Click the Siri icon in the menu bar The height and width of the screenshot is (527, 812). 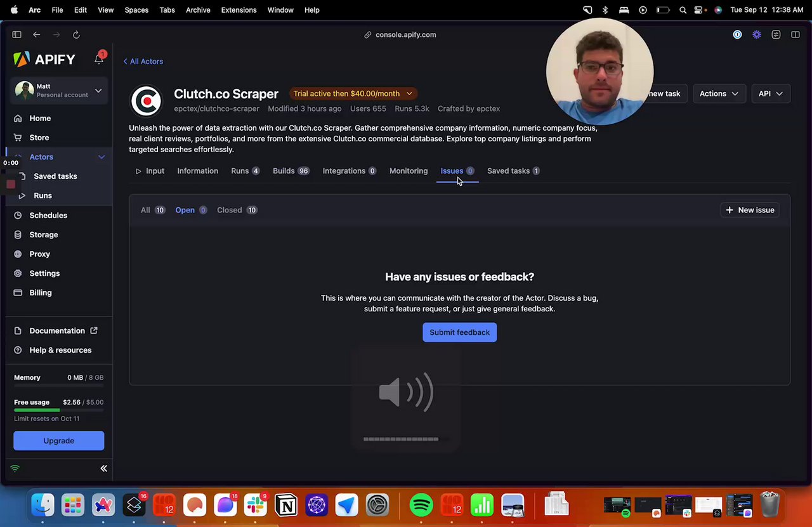pyautogui.click(x=717, y=10)
